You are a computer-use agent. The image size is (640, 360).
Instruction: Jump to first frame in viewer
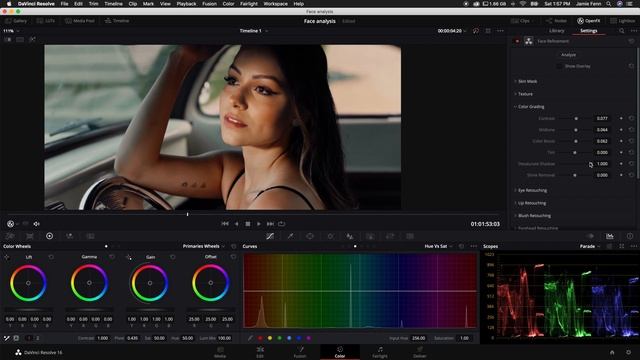225,224
